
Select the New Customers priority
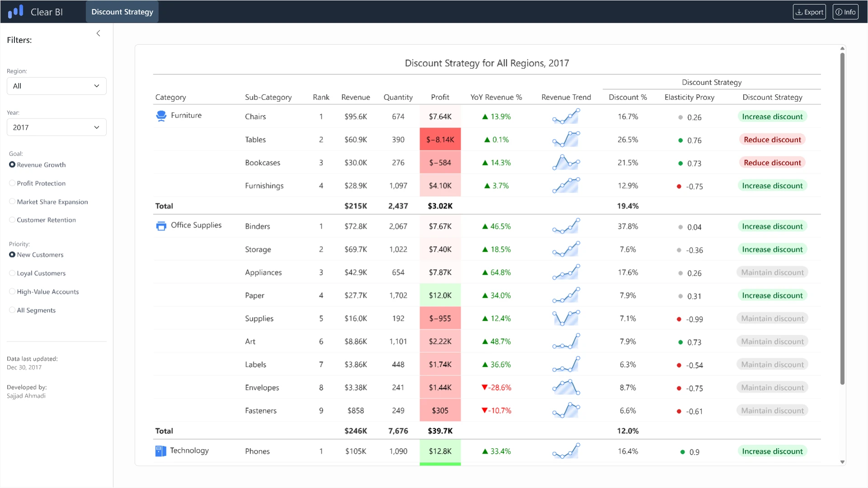12,255
